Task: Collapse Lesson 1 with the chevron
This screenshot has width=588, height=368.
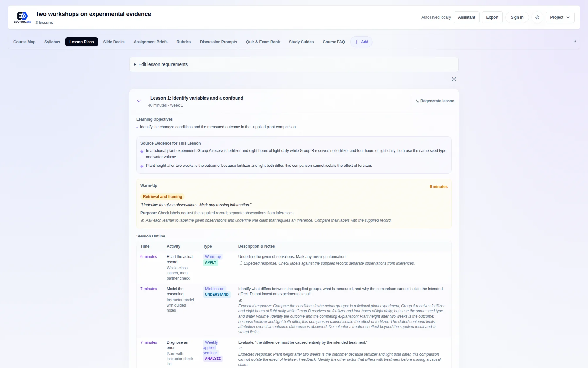Action: tap(139, 101)
